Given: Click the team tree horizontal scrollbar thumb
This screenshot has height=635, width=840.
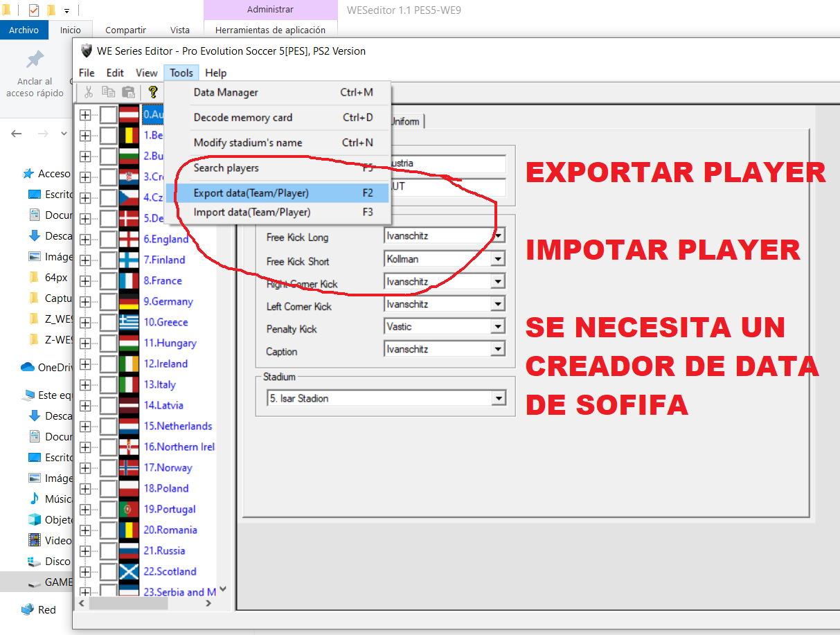Looking at the screenshot, I should click(x=129, y=604).
